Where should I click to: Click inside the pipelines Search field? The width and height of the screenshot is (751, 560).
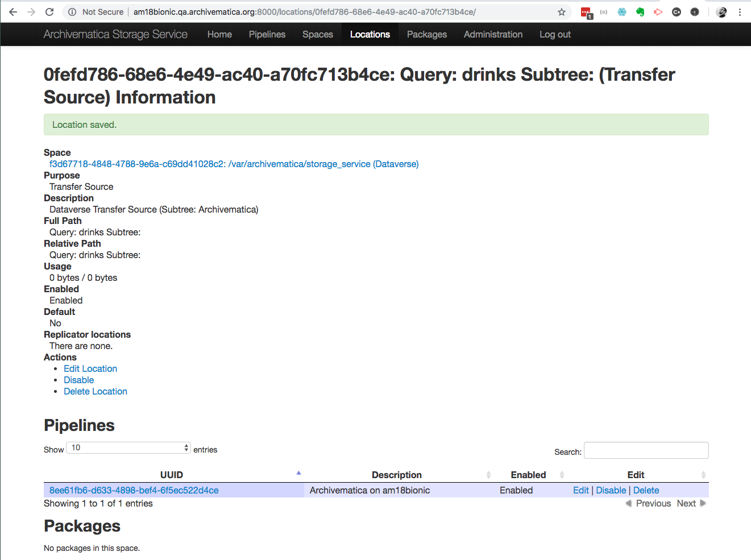tap(646, 450)
